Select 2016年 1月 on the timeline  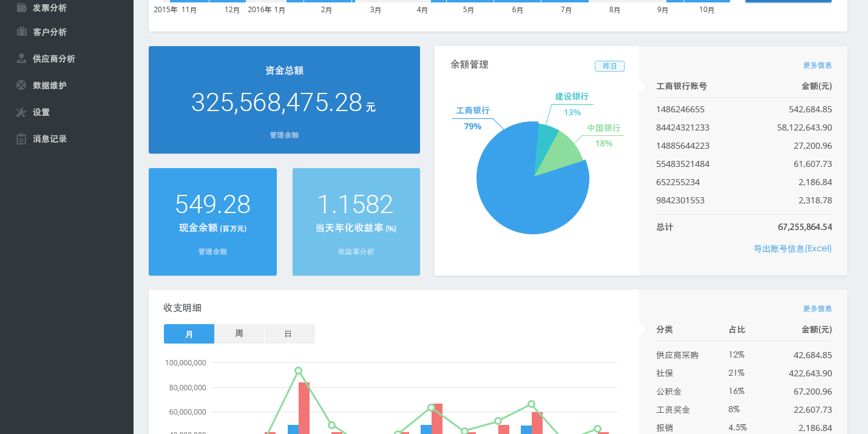pyautogui.click(x=266, y=10)
